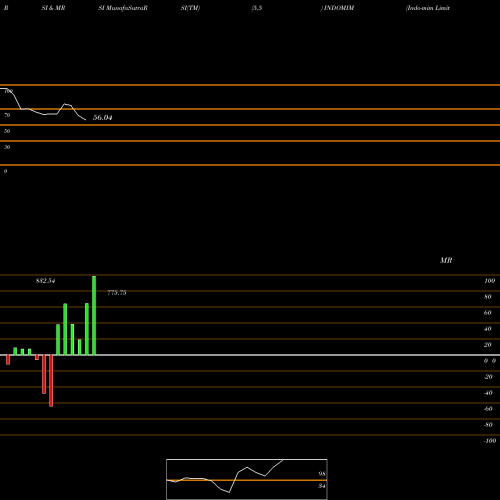This screenshot has width=500, height=500.
Task: Click the 832.54 price label
Action: tap(45, 281)
